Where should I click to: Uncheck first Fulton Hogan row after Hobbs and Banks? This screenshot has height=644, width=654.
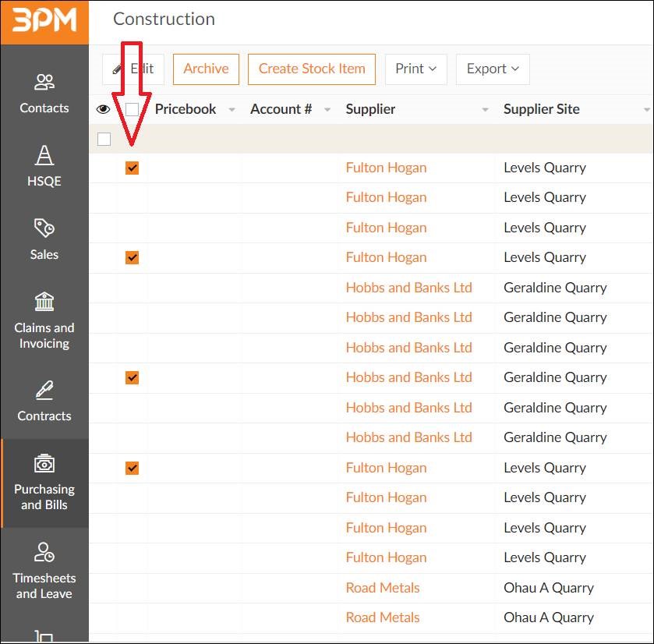(132, 468)
